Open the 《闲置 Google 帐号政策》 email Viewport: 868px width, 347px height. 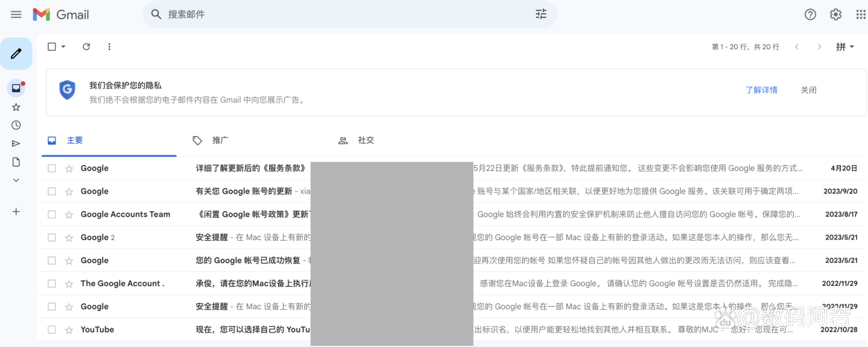[452, 214]
